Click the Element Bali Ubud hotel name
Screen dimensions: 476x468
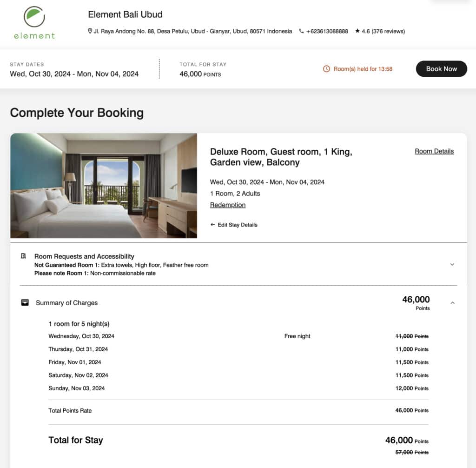click(126, 14)
